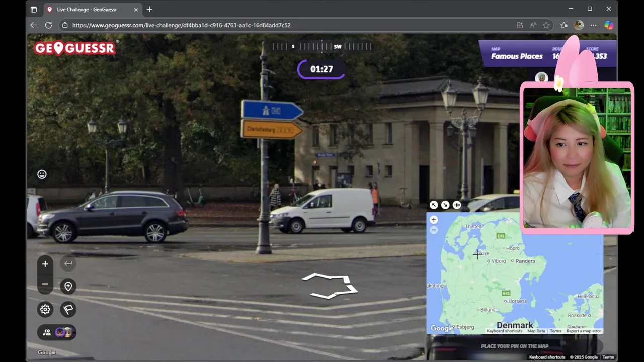Zoom out on the guess map
Image resolution: width=644 pixels, height=362 pixels.
(434, 230)
